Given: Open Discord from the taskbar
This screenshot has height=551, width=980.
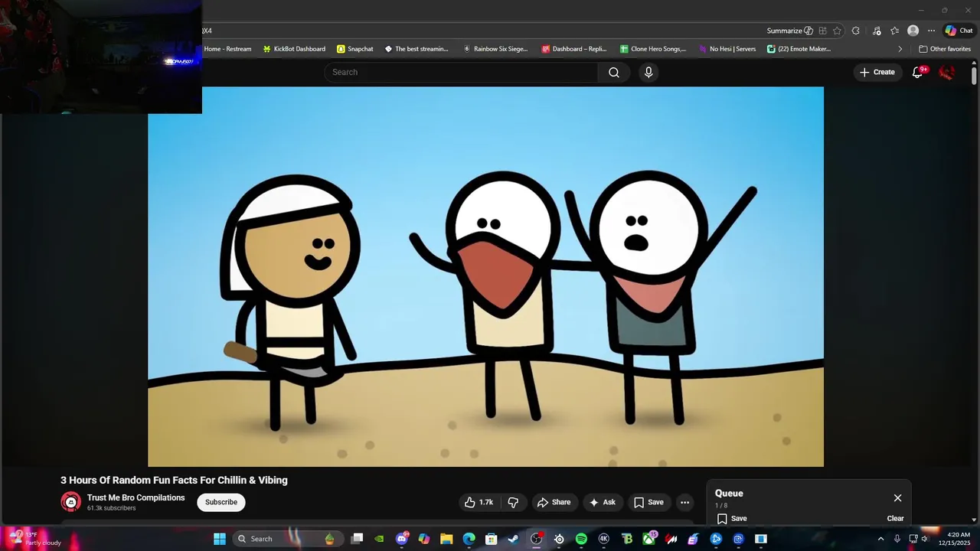Looking at the screenshot, I should (x=402, y=539).
